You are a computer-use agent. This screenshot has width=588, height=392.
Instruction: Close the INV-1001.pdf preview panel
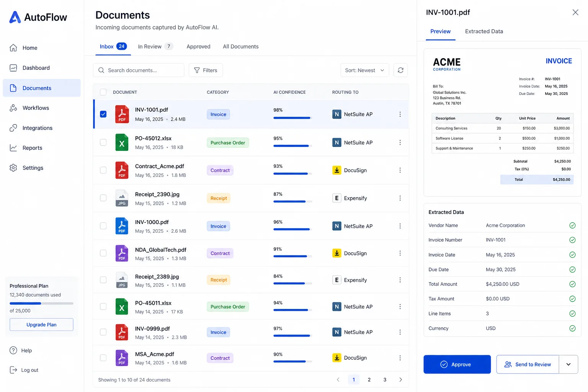tap(575, 12)
